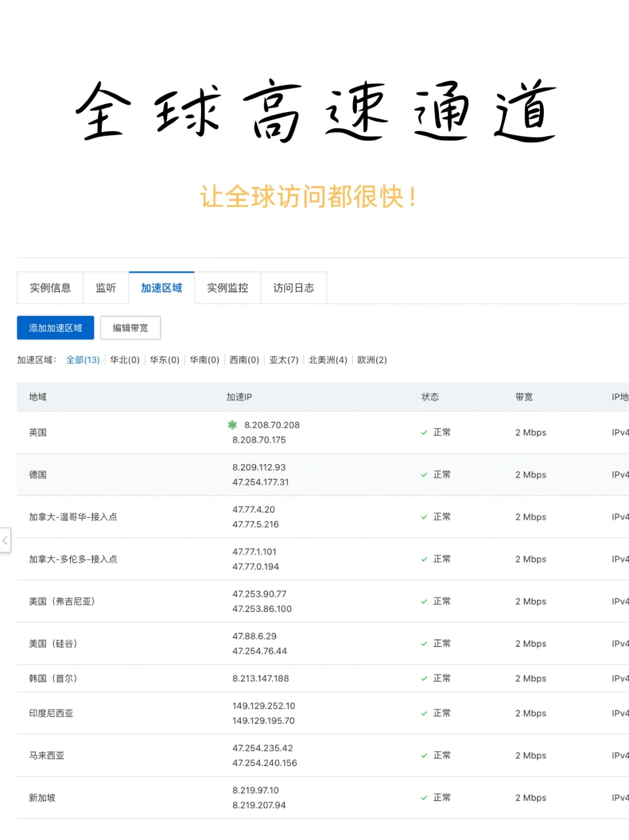629x840 pixels.
Task: Open the 亚太(7) region filter
Action: pos(284,360)
